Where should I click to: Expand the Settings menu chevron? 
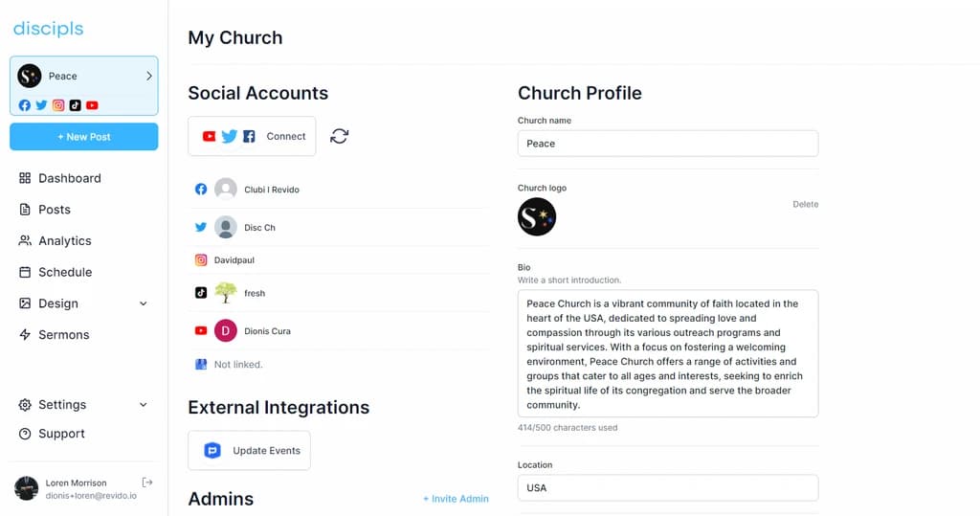tap(144, 405)
